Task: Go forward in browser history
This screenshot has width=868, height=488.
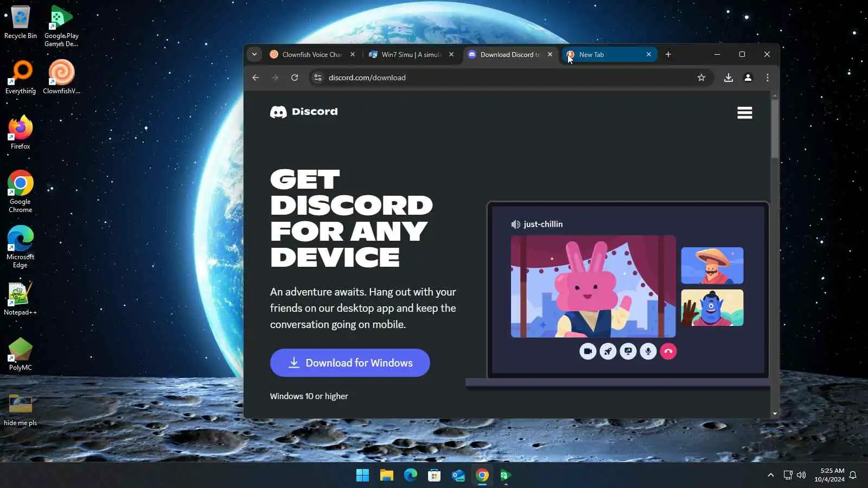Action: (x=275, y=78)
